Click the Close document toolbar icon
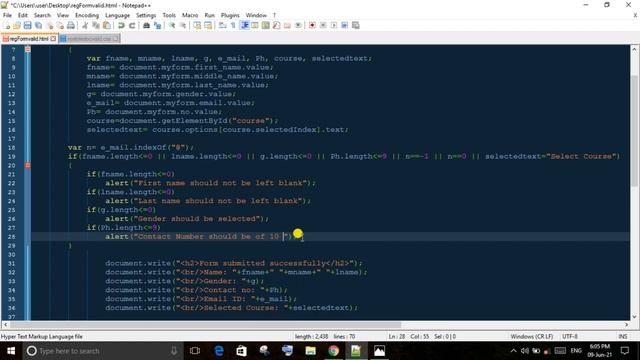 coord(49,26)
